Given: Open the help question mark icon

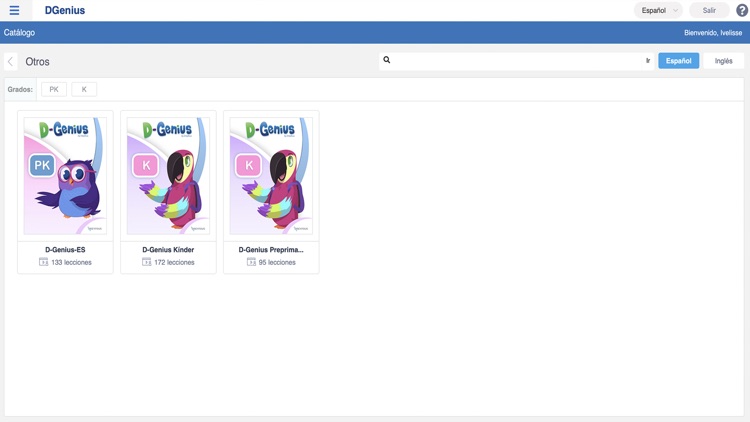Looking at the screenshot, I should click(x=742, y=10).
